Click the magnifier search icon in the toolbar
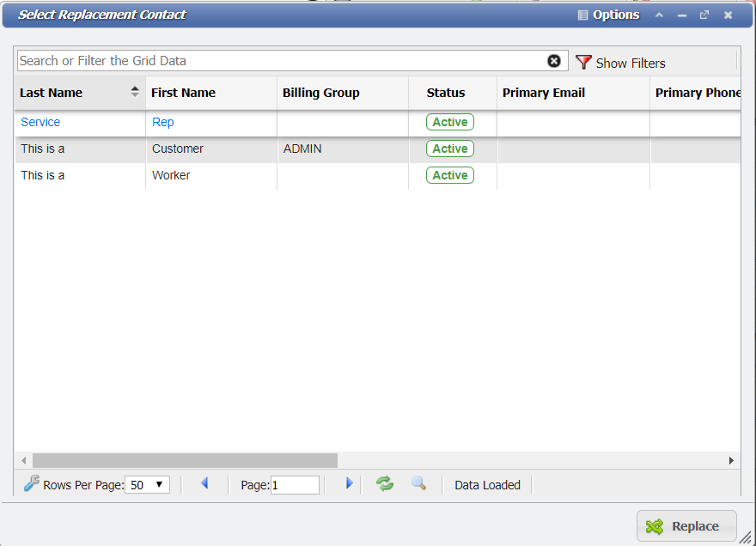Viewport: 756px width, 546px height. tap(419, 483)
